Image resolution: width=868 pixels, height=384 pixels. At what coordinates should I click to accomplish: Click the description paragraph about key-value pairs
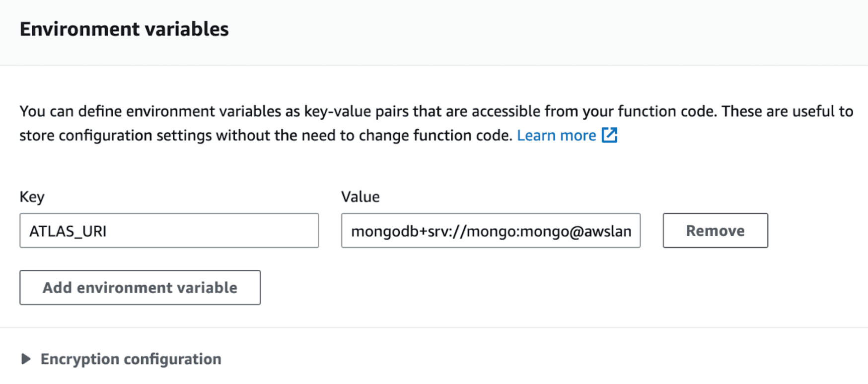point(348,112)
